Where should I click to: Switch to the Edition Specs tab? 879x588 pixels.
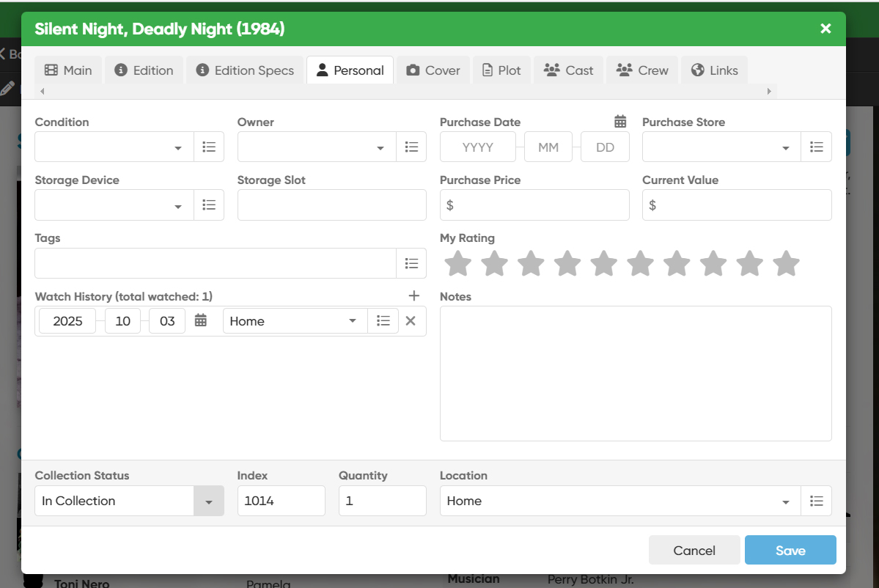coord(245,70)
